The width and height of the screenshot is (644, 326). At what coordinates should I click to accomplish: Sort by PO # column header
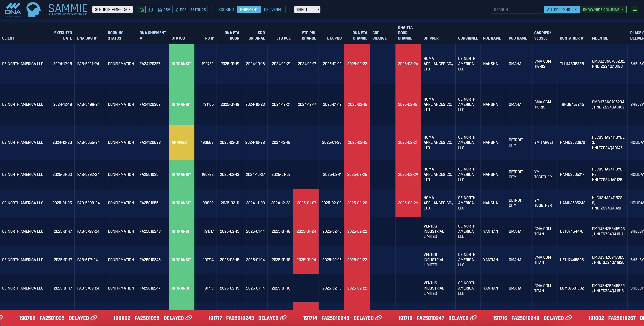(209, 38)
